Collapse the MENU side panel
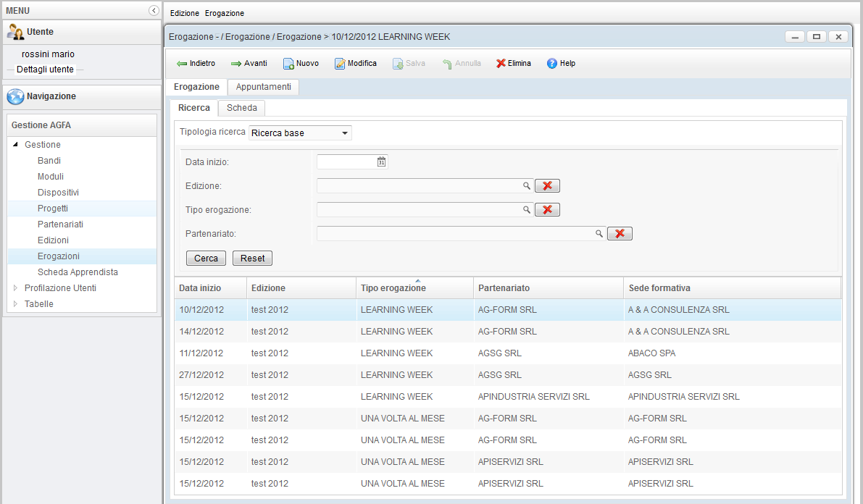Screen dimensions: 863x504 pos(153,11)
